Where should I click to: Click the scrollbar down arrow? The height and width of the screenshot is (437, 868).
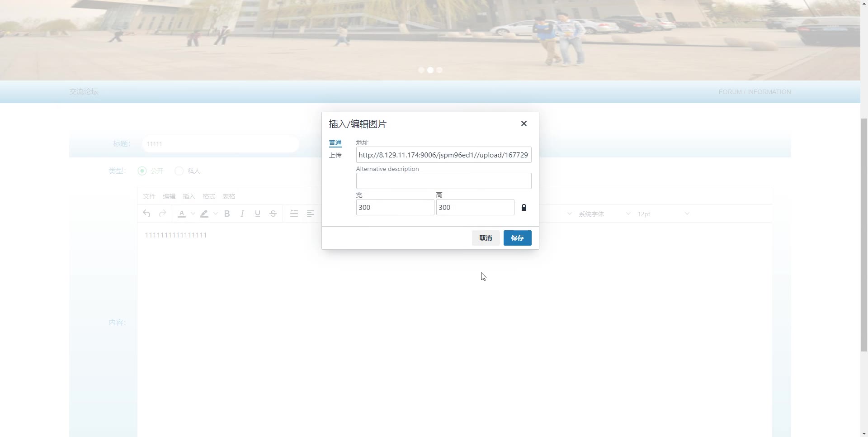pos(864,433)
